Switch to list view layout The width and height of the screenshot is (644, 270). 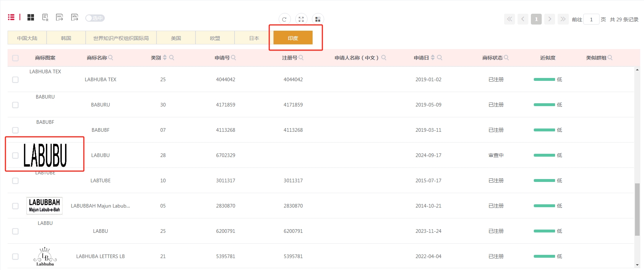click(x=11, y=17)
